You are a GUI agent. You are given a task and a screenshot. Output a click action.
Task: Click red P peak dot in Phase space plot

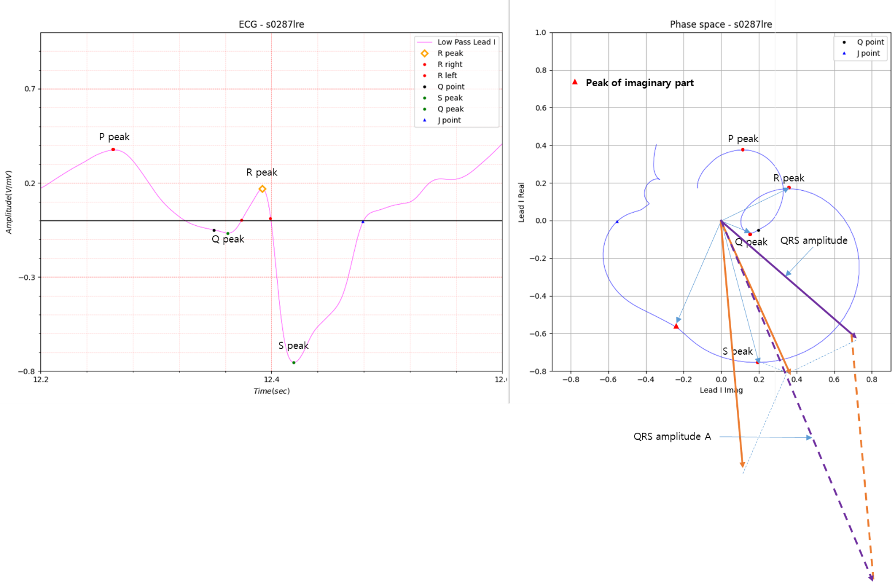[743, 150]
